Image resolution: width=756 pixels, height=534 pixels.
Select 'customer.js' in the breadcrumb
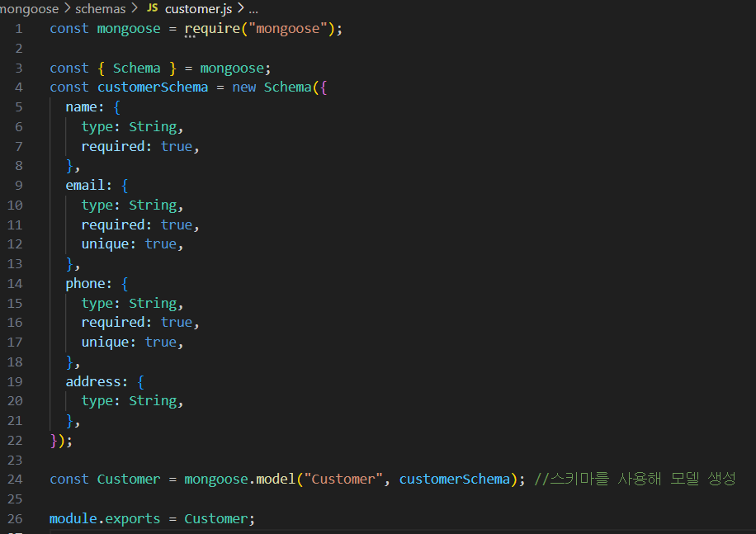(x=198, y=9)
